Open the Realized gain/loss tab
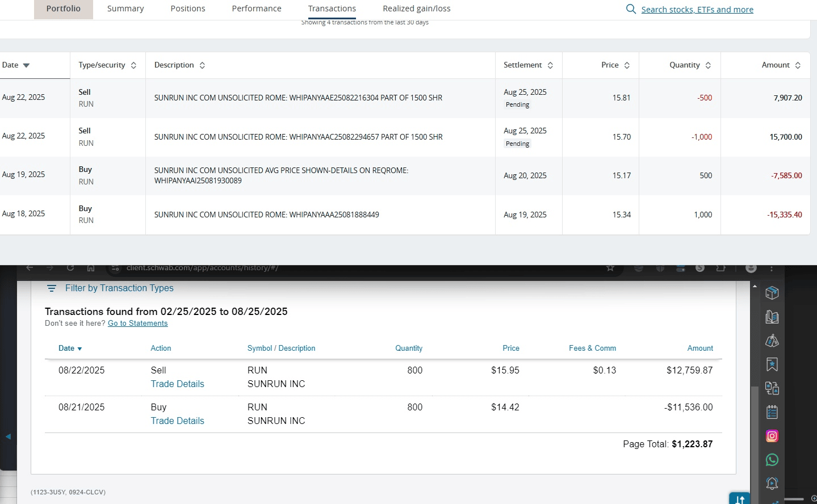This screenshot has height=504, width=817. (416, 9)
